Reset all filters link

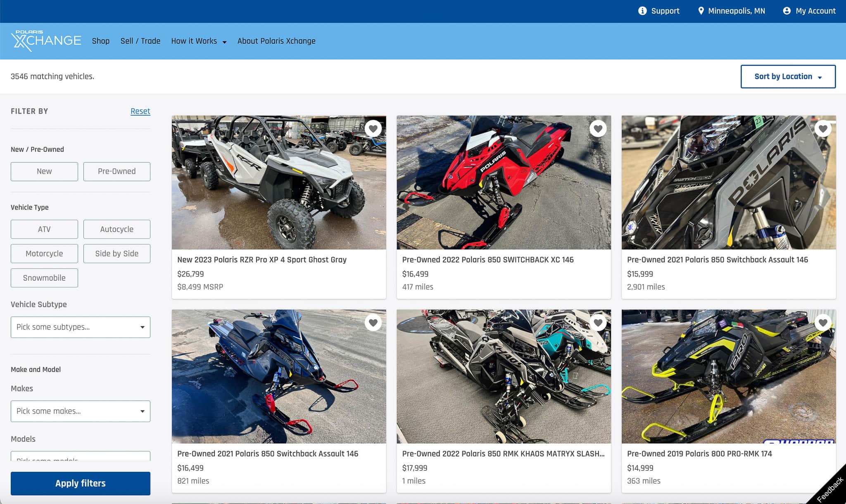140,111
